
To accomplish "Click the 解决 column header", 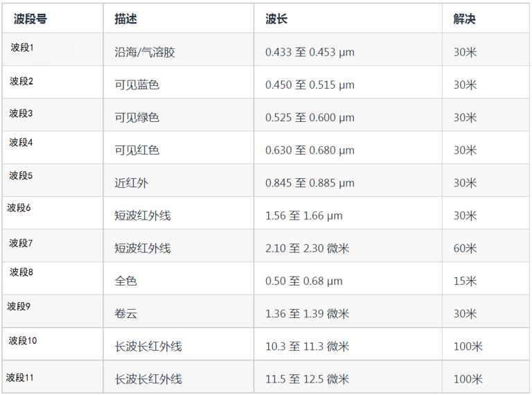I will point(465,19).
